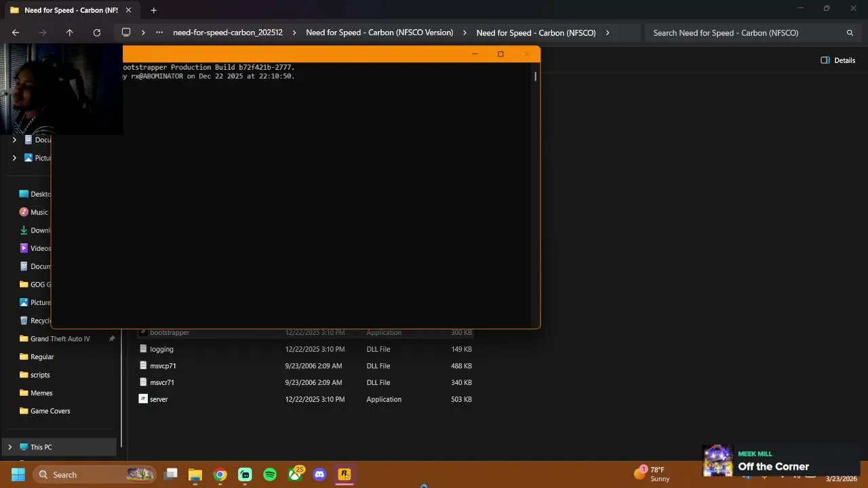Add a new File Explorer tab

(153, 10)
